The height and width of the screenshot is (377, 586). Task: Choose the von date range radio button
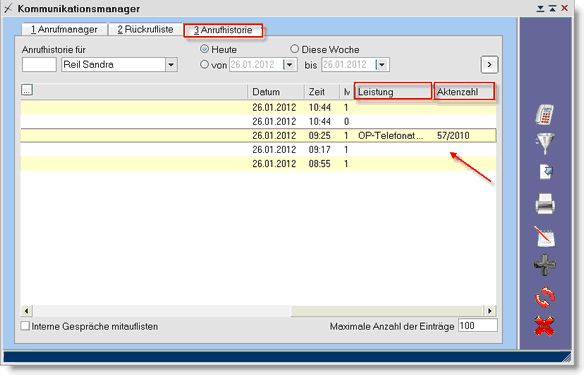point(204,64)
